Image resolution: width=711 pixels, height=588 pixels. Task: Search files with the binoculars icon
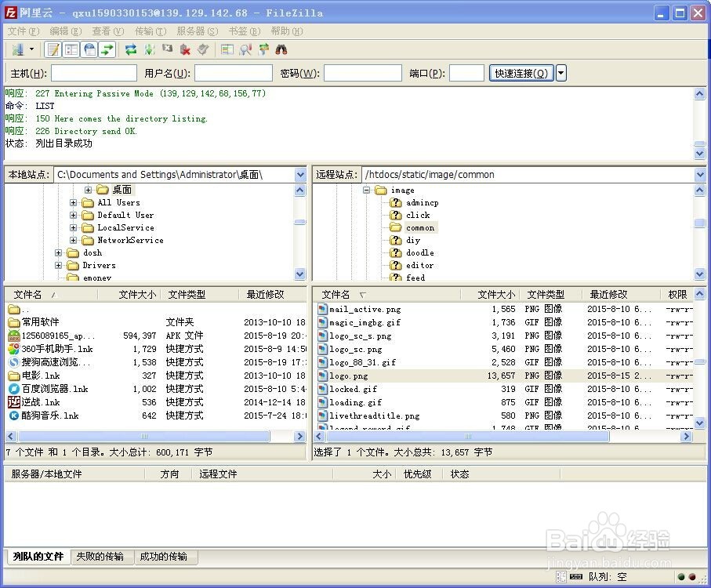point(281,49)
